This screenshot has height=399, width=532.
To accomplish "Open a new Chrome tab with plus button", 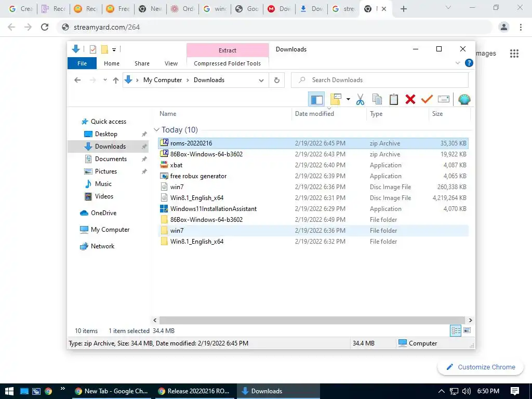I will coord(403,9).
